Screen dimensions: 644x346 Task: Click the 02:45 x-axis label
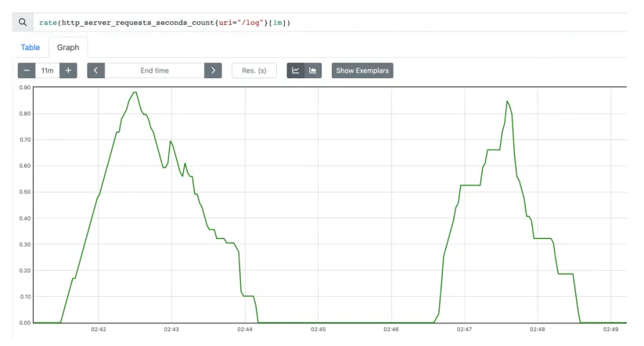pyautogui.click(x=318, y=329)
